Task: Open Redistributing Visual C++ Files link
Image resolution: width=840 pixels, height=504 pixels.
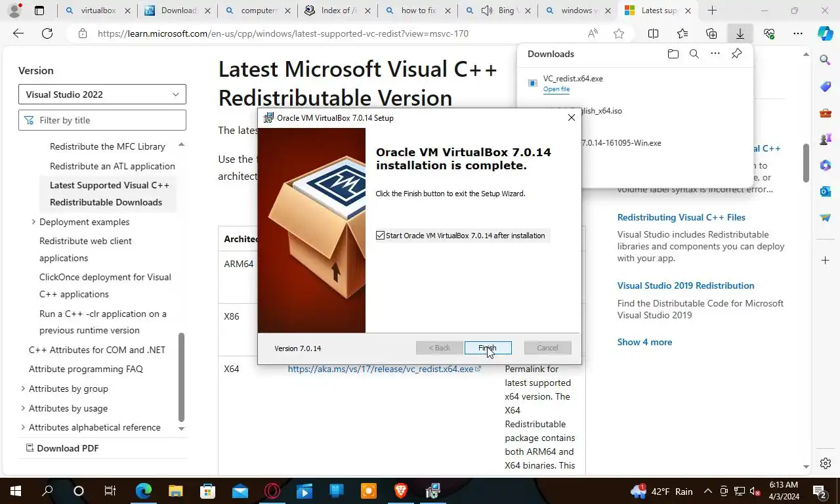Action: pos(681,217)
